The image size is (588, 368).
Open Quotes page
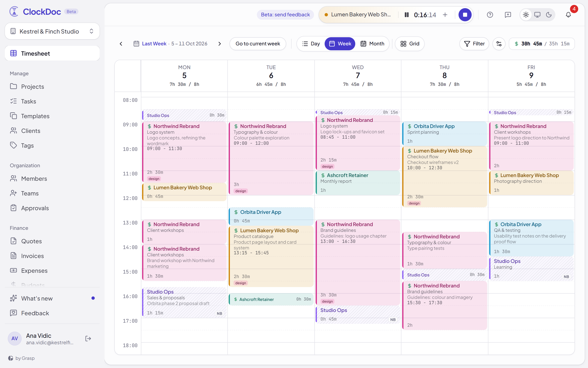(x=52, y=241)
